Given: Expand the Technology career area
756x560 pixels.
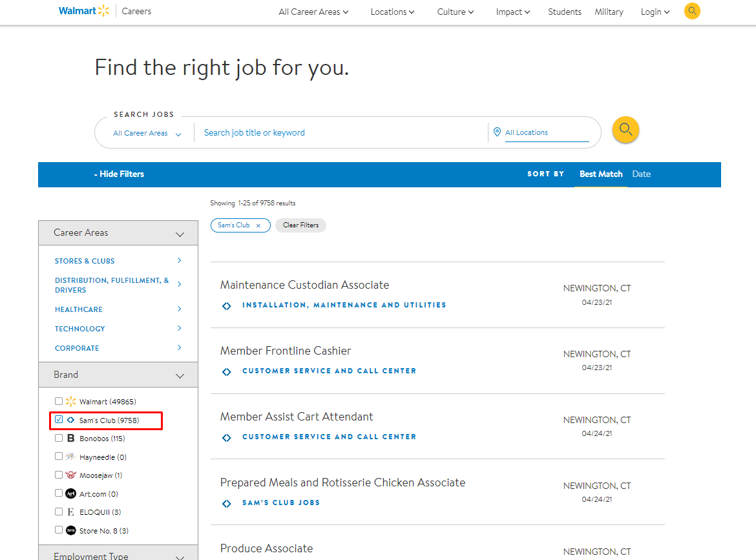Looking at the screenshot, I should click(118, 329).
